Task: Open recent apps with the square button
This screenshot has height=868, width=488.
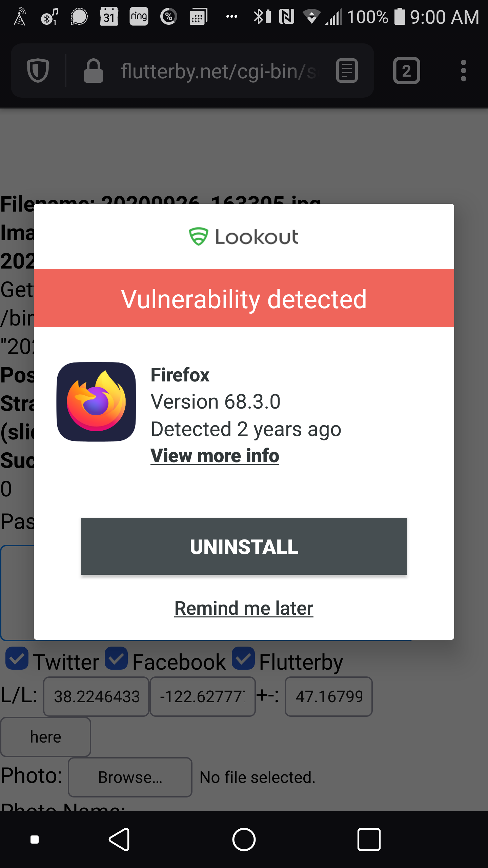Action: click(369, 840)
